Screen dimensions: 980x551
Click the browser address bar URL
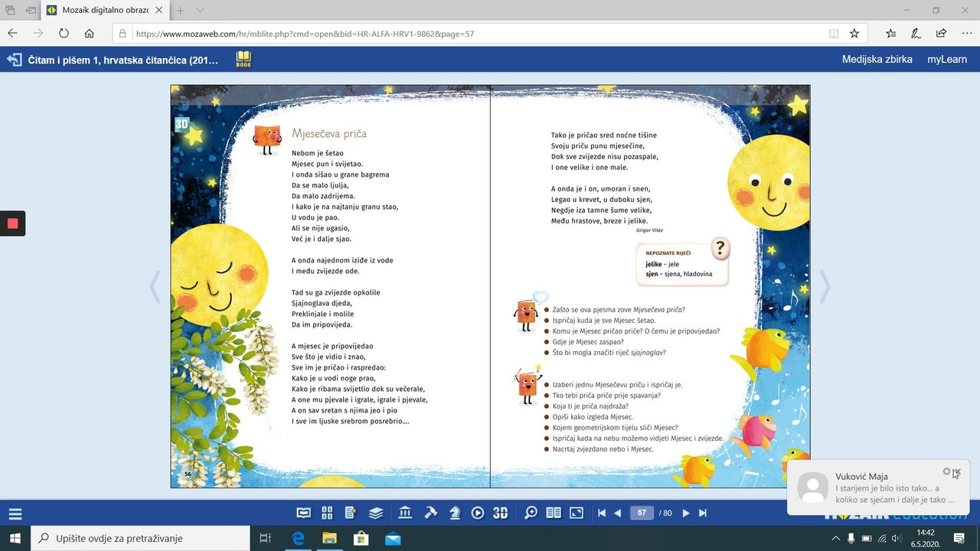[x=305, y=34]
